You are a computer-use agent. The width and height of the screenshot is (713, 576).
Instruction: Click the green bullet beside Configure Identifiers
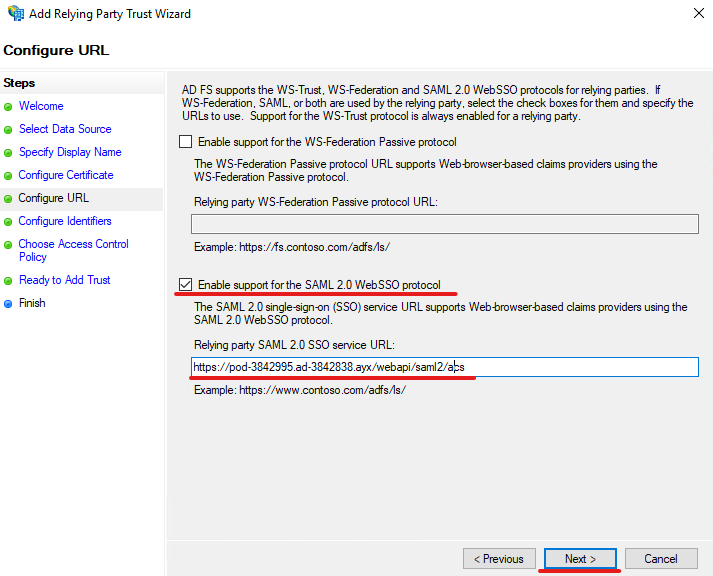pyautogui.click(x=8, y=222)
